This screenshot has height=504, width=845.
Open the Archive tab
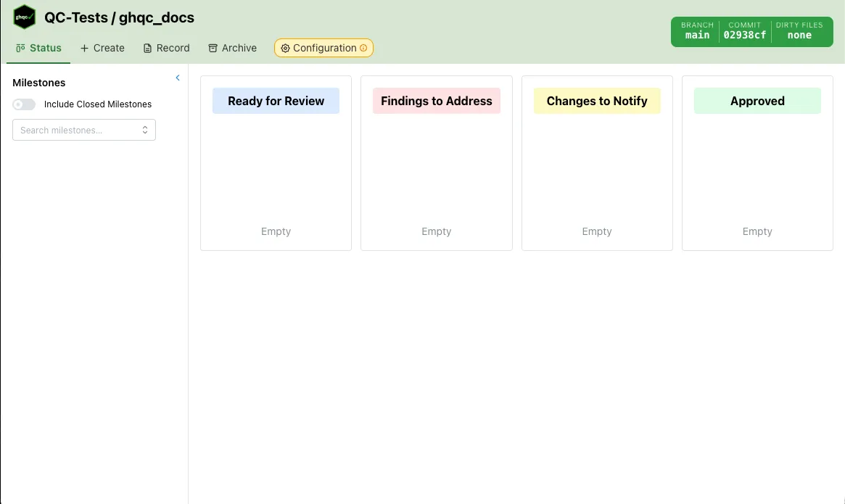[232, 48]
